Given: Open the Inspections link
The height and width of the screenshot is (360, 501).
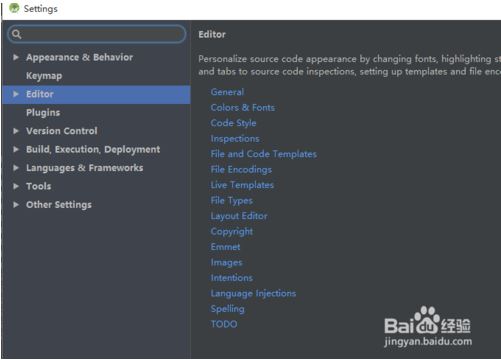Looking at the screenshot, I should (x=235, y=139).
